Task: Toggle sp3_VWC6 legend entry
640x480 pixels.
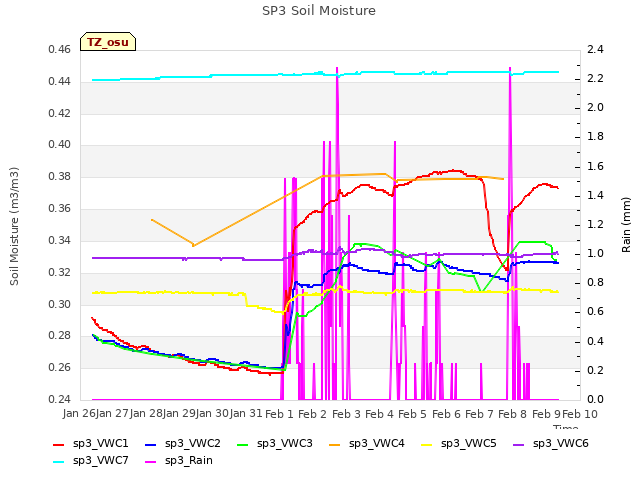Action: [x=551, y=444]
